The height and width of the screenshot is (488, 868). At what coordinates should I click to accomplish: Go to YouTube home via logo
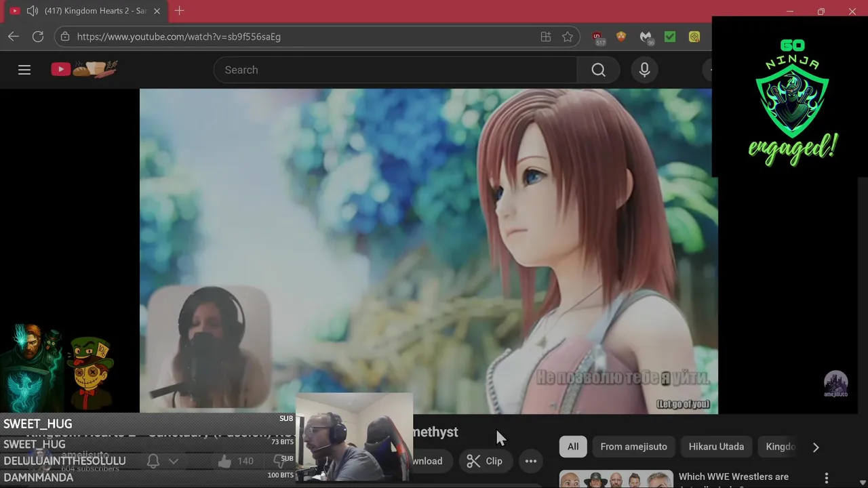84,69
